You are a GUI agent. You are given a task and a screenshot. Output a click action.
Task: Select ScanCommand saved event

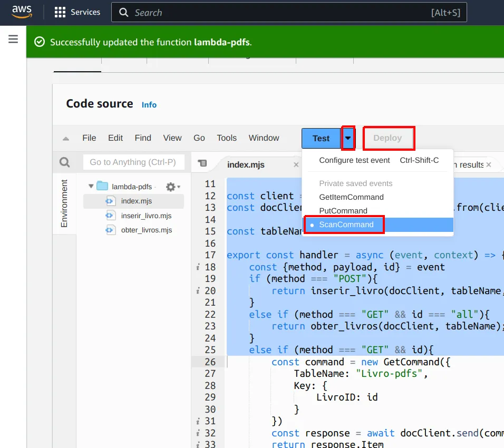377,225
